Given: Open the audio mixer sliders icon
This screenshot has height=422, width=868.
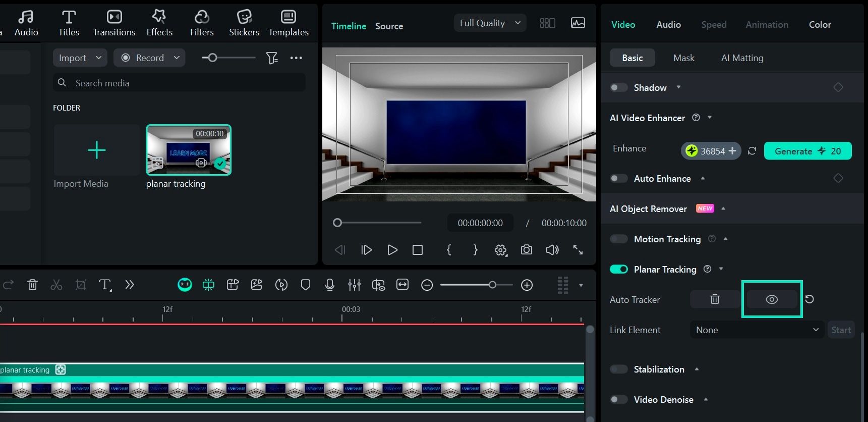Looking at the screenshot, I should (354, 285).
